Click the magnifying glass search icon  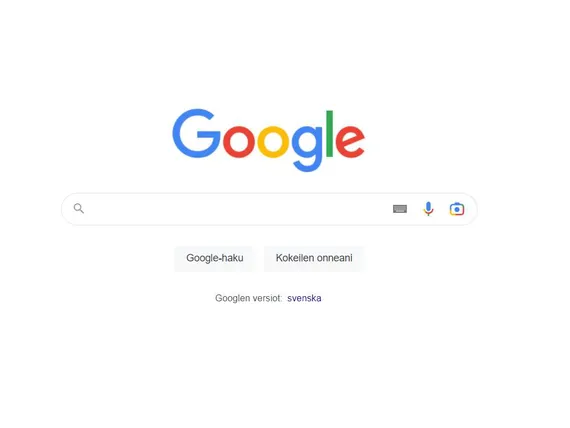point(79,208)
